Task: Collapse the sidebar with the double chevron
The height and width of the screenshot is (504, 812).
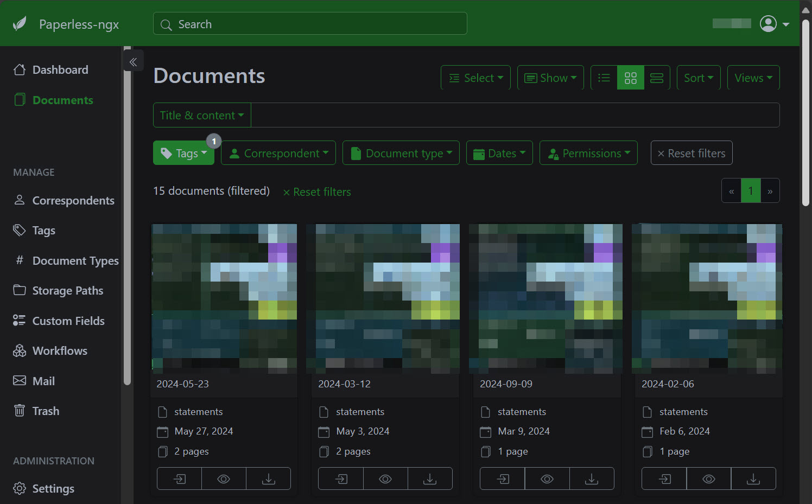Action: tap(133, 61)
